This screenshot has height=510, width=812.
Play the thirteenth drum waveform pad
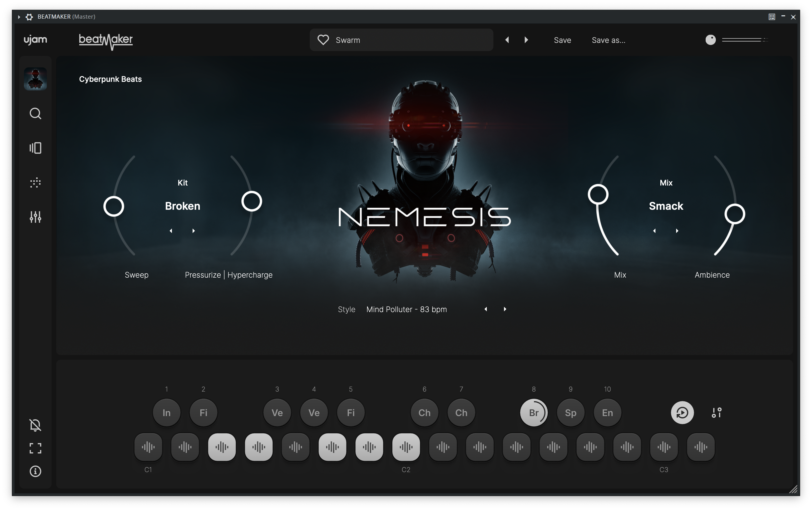(x=590, y=447)
